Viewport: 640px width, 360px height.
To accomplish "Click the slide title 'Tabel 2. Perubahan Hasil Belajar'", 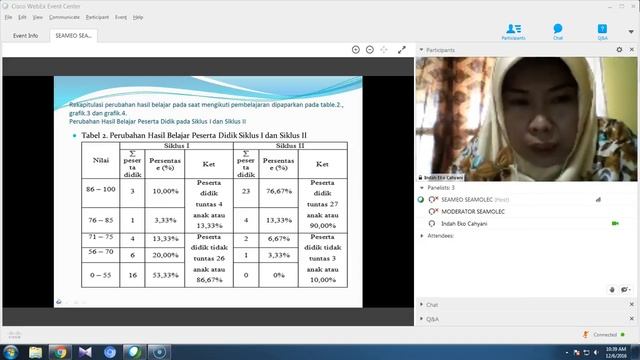I will pos(194,135).
